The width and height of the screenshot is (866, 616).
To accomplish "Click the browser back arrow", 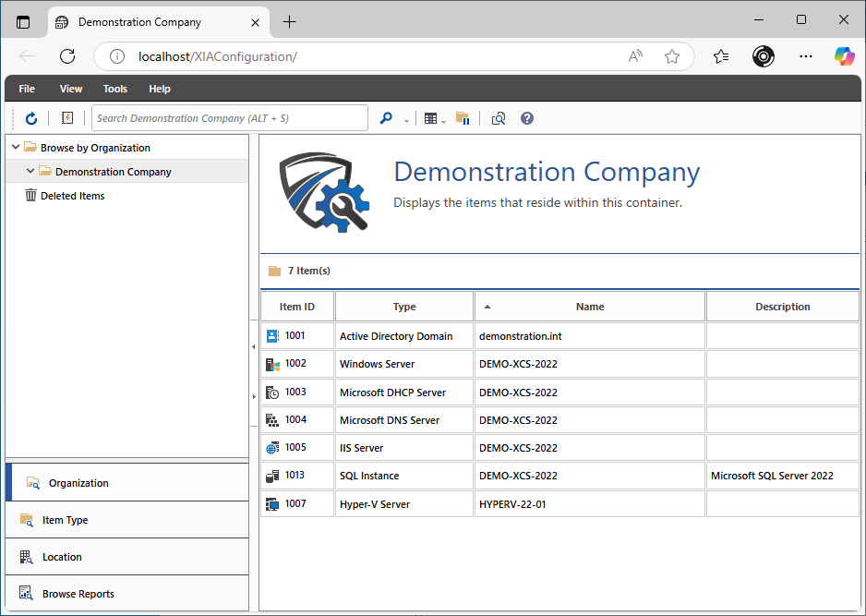I will (27, 55).
